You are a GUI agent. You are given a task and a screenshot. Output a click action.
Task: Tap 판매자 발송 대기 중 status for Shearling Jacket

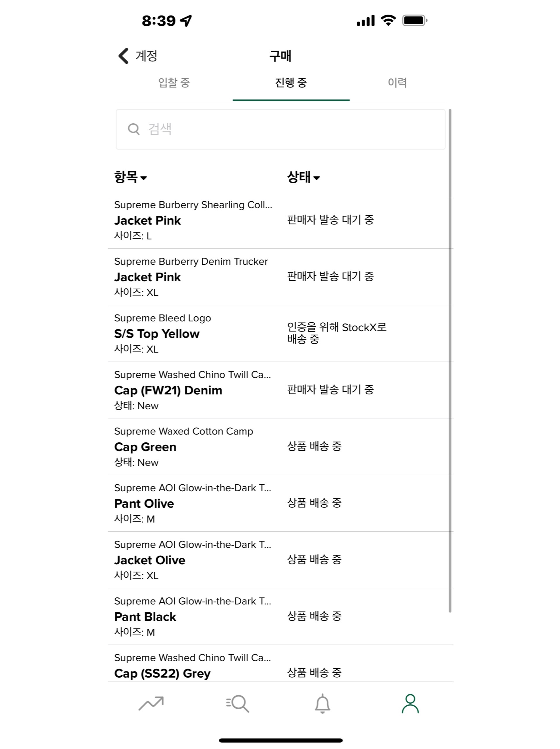click(x=330, y=220)
